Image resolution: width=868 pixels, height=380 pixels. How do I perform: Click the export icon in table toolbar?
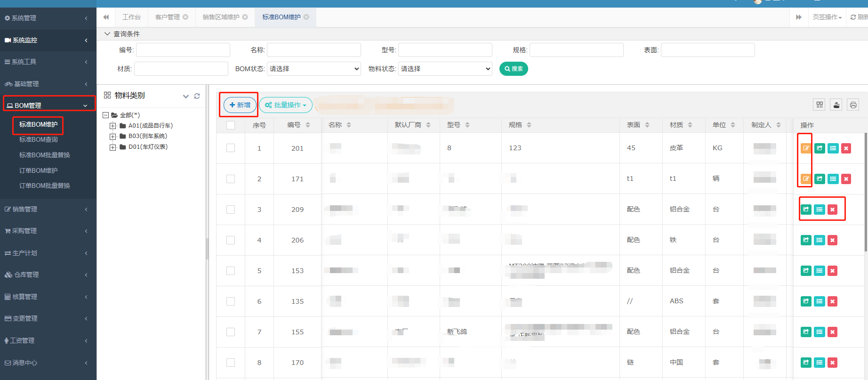pos(836,105)
